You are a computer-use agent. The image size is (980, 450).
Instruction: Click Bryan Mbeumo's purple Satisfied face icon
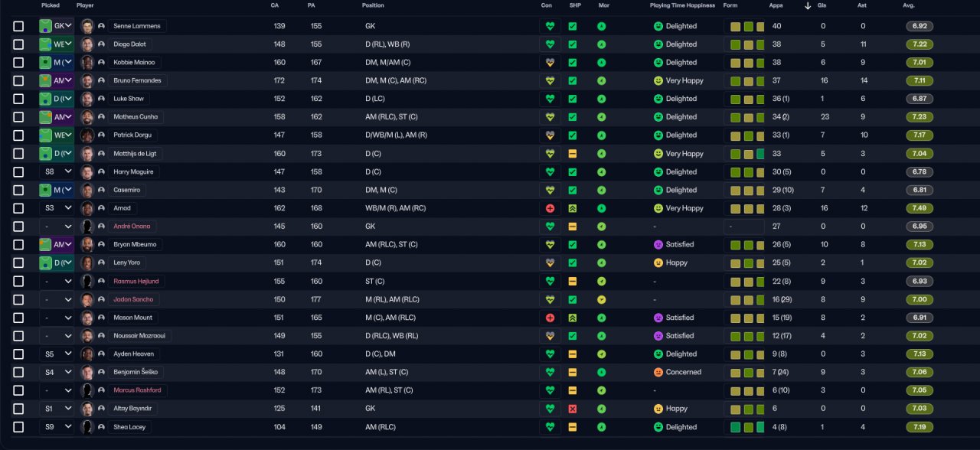[658, 245]
